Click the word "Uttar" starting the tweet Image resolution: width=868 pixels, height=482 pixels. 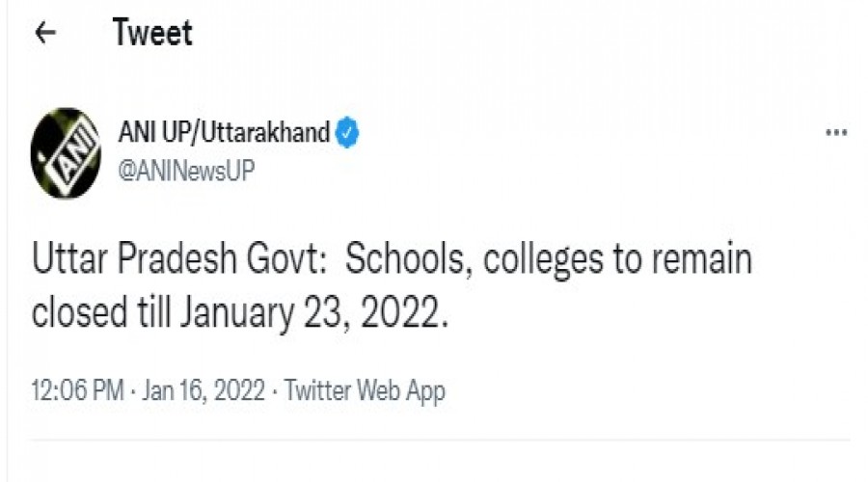click(x=68, y=261)
